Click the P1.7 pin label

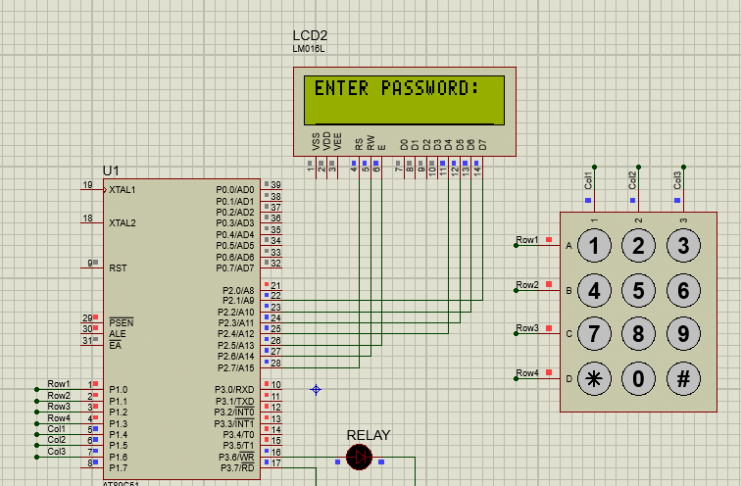[118, 468]
